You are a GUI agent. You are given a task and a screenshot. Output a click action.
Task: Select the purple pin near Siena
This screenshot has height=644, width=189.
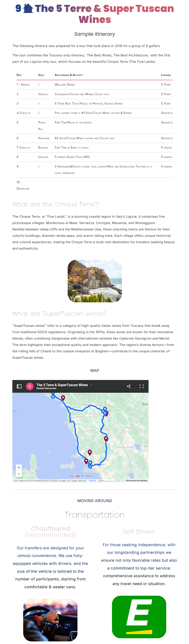point(106,438)
